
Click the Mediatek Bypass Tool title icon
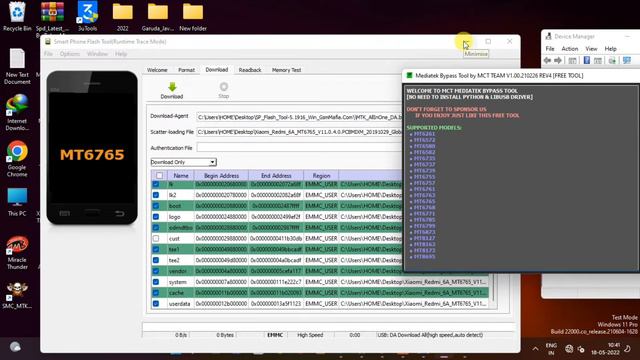tap(409, 76)
